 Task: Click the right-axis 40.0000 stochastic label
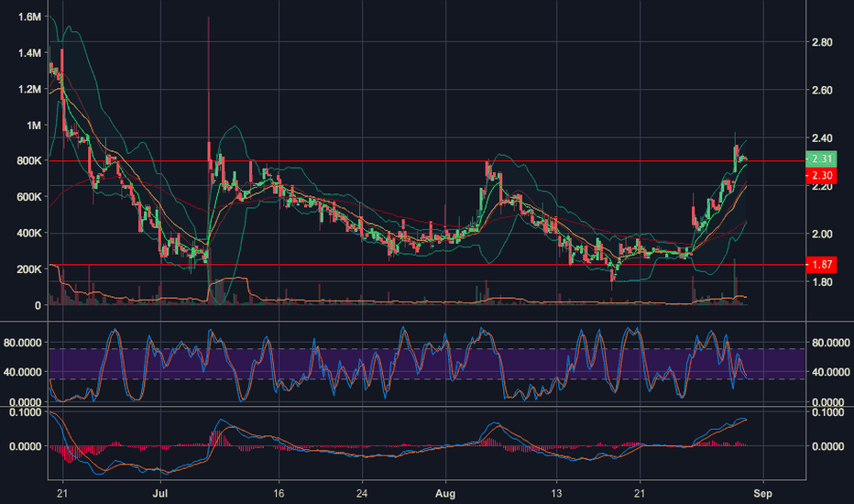coord(830,372)
